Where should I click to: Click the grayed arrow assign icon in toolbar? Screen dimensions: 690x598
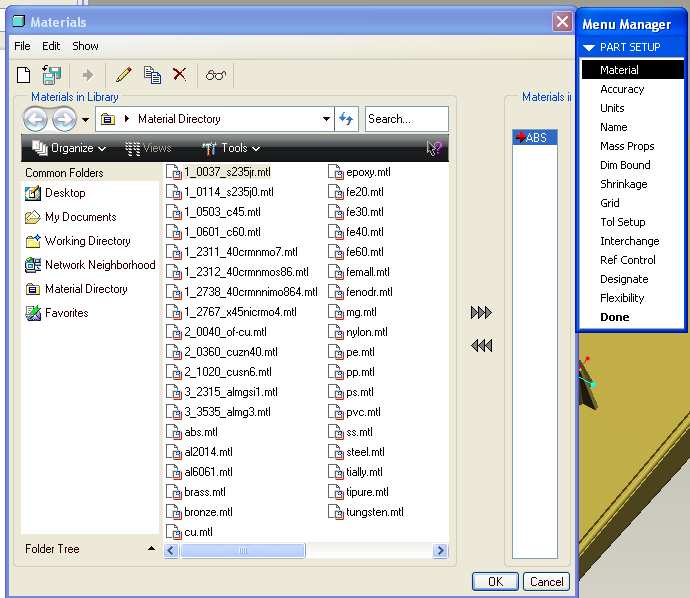(88, 75)
